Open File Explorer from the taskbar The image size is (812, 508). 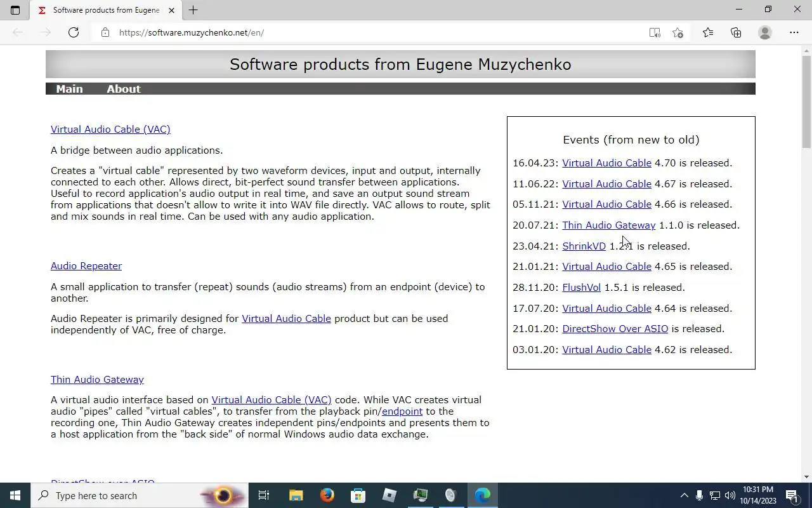(296, 495)
